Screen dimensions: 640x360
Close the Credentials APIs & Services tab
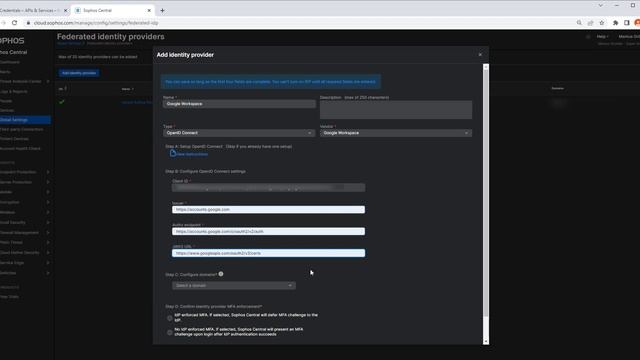pos(65,11)
